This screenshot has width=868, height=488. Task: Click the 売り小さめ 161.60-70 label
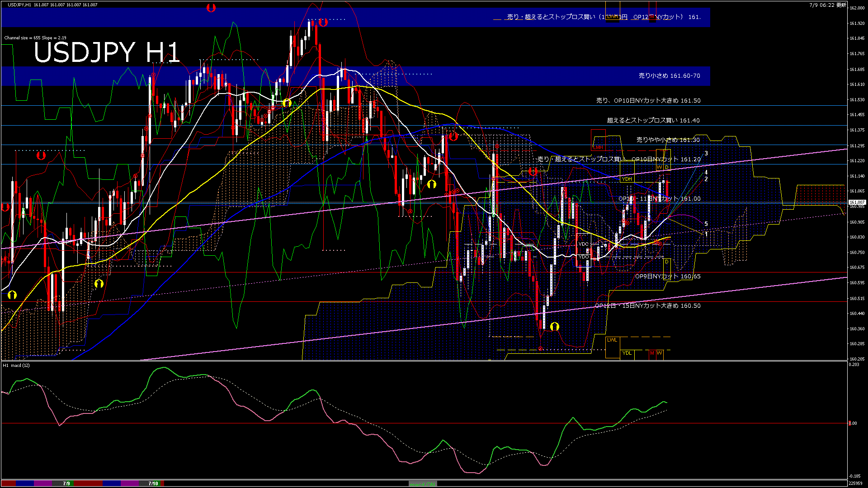point(669,75)
